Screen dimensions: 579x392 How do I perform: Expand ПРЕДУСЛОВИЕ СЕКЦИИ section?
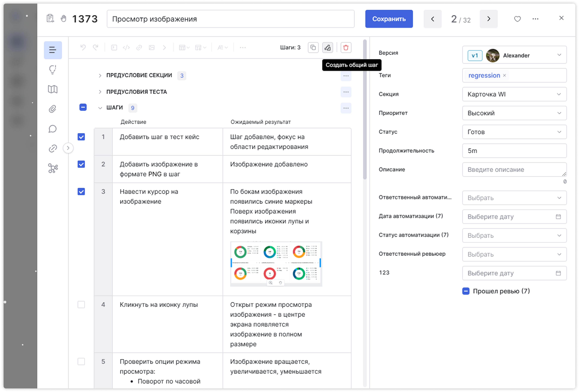click(100, 75)
